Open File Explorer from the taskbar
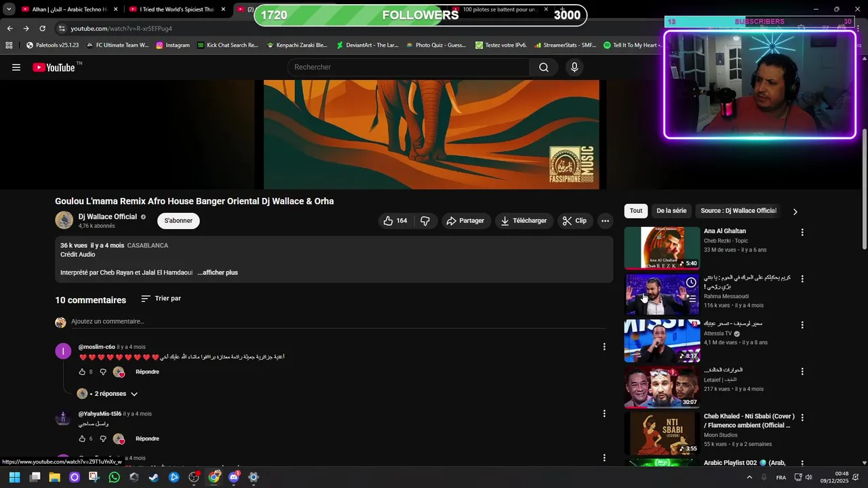Image resolution: width=868 pixels, height=488 pixels. [54, 477]
